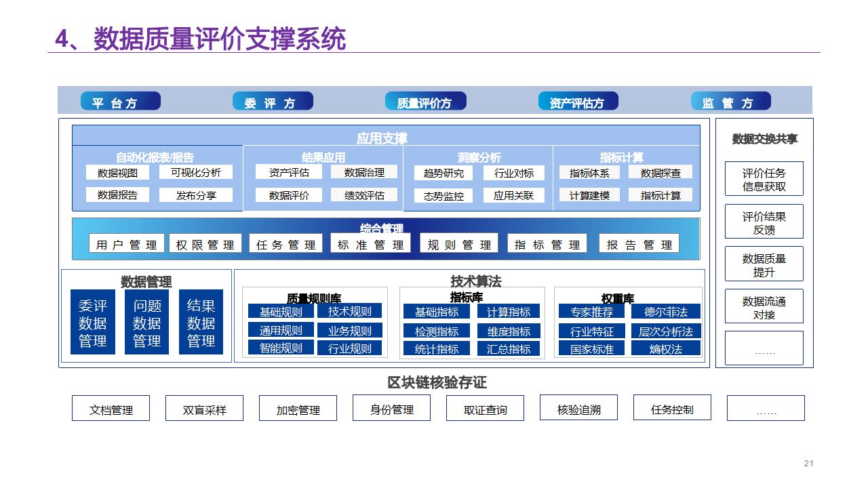
Task: Click the 委评方 pill label
Action: (273, 101)
